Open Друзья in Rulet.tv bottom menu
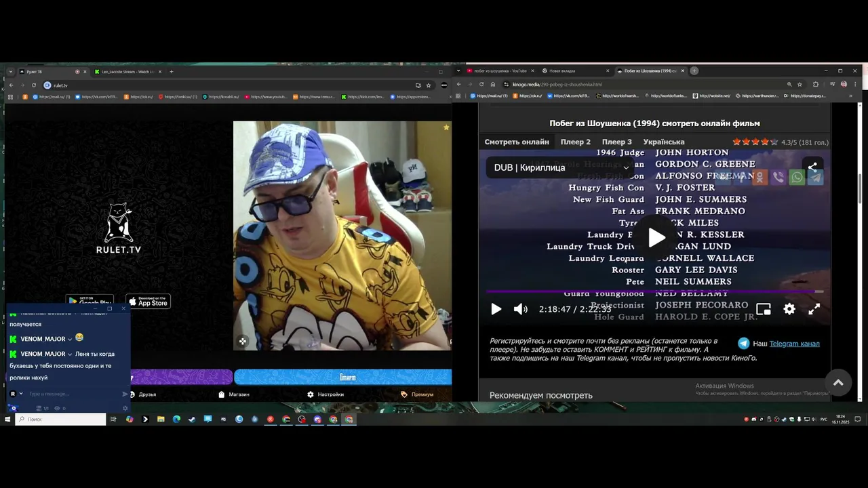 point(142,394)
